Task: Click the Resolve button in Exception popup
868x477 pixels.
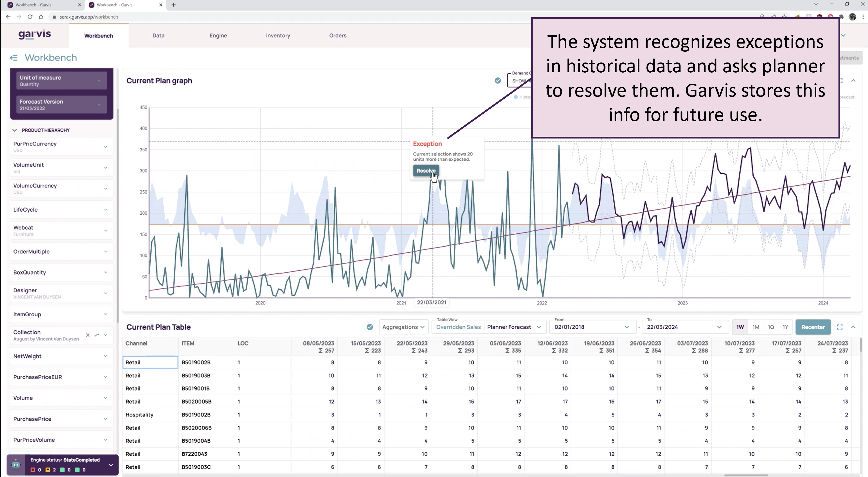Action: pyautogui.click(x=426, y=171)
